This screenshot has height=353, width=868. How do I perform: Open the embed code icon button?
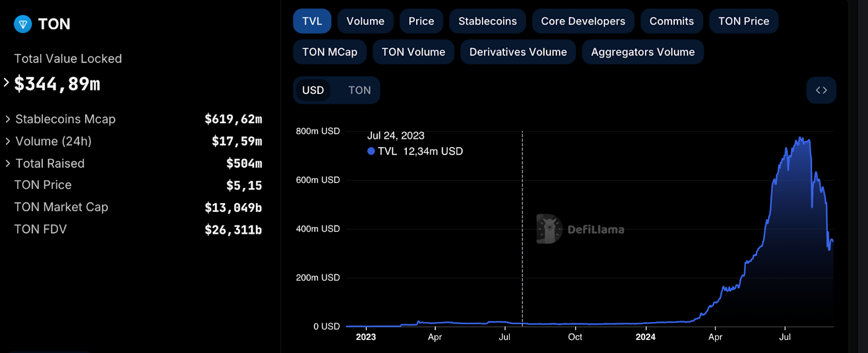pyautogui.click(x=821, y=90)
